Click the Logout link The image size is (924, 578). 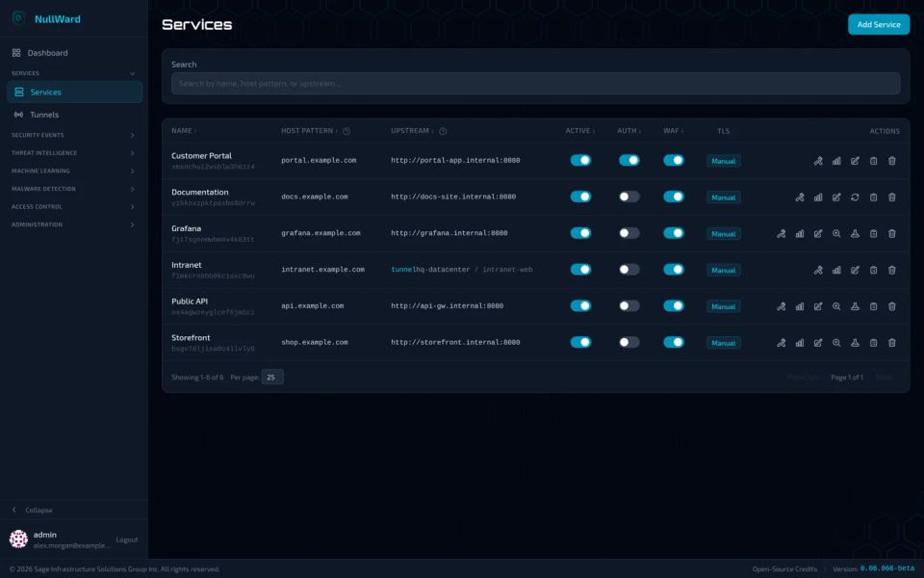point(127,539)
